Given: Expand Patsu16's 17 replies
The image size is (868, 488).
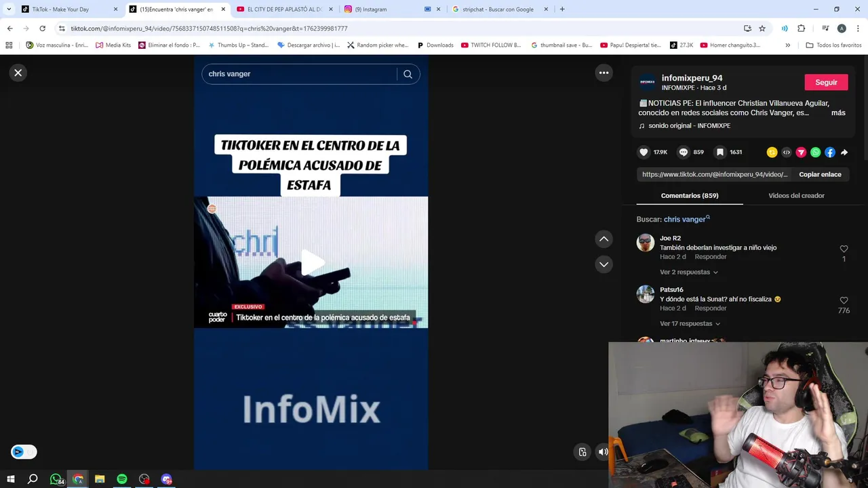Looking at the screenshot, I should tap(690, 323).
